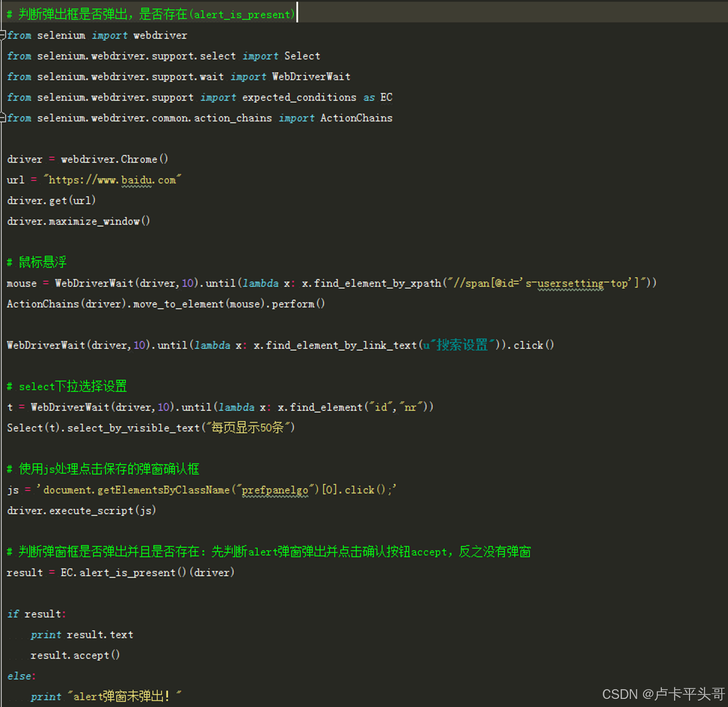Click the print 'alert弹窗未弹出!' line
This screenshot has width=728, height=707.
tap(106, 696)
